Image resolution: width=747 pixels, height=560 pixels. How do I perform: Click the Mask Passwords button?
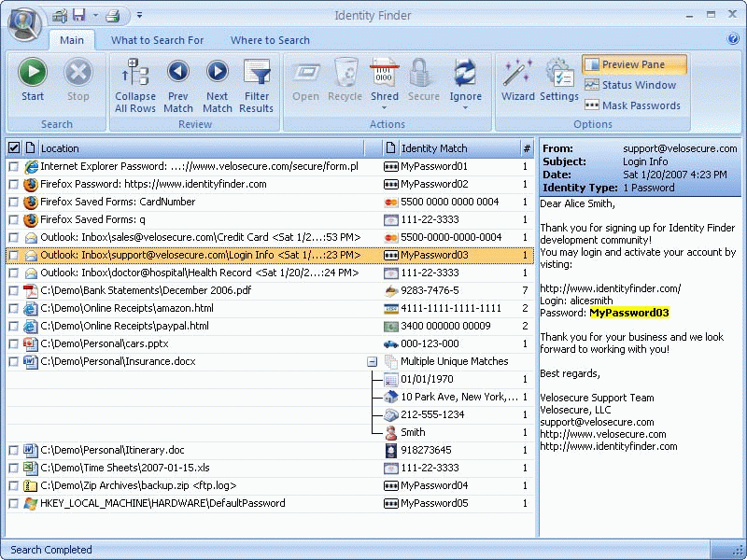click(x=634, y=105)
